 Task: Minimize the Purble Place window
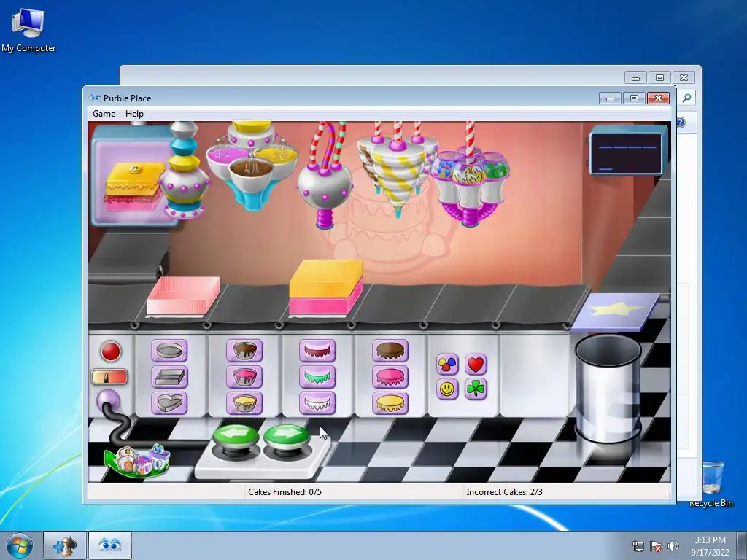[611, 98]
